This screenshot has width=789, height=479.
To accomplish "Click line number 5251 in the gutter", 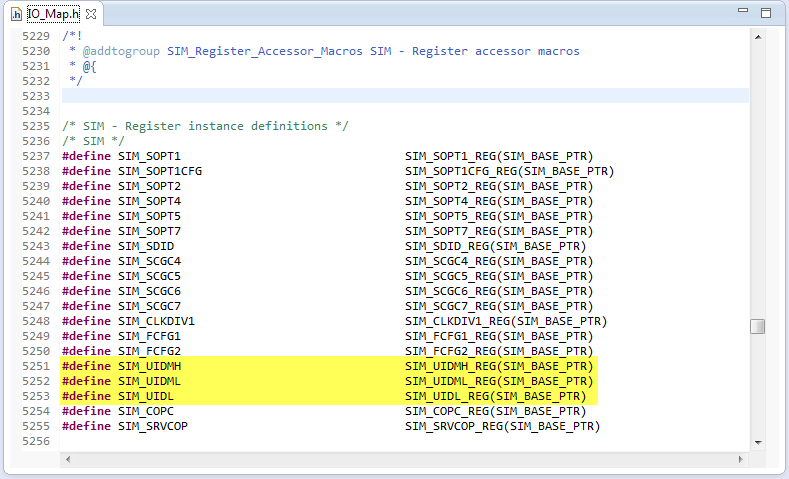I will pyautogui.click(x=35, y=366).
